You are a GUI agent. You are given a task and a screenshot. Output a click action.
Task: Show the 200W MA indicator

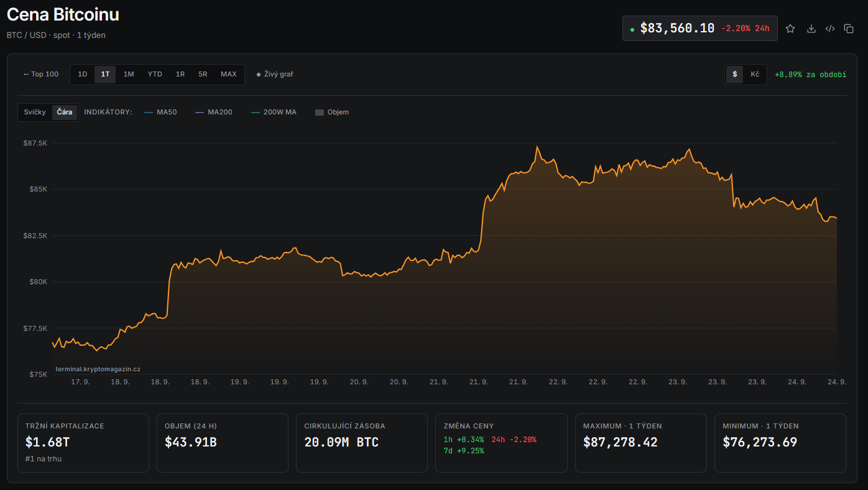click(274, 112)
